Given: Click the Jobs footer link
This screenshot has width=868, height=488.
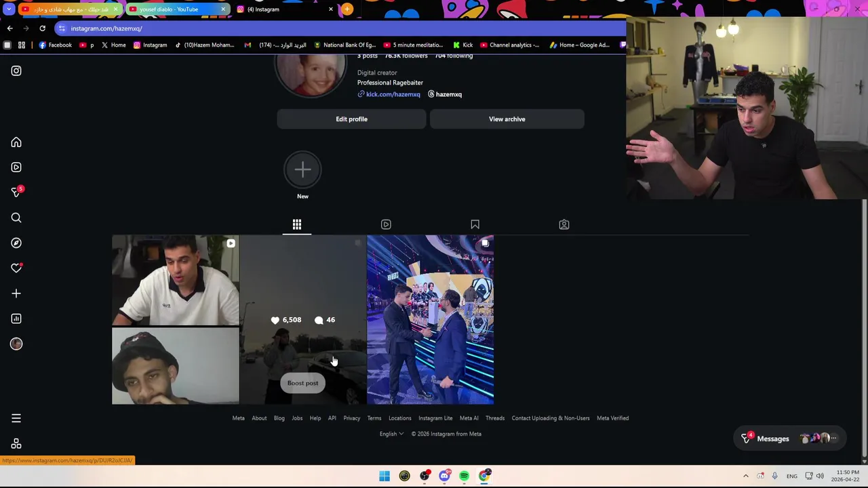Looking at the screenshot, I should click(297, 418).
